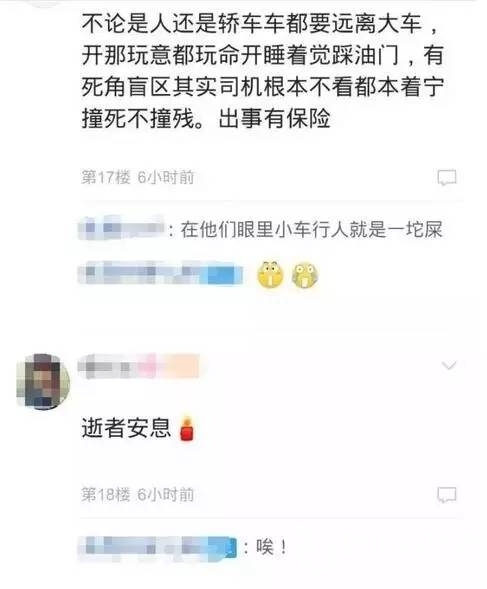Tap reply bubble icon on floor 17

(446, 177)
